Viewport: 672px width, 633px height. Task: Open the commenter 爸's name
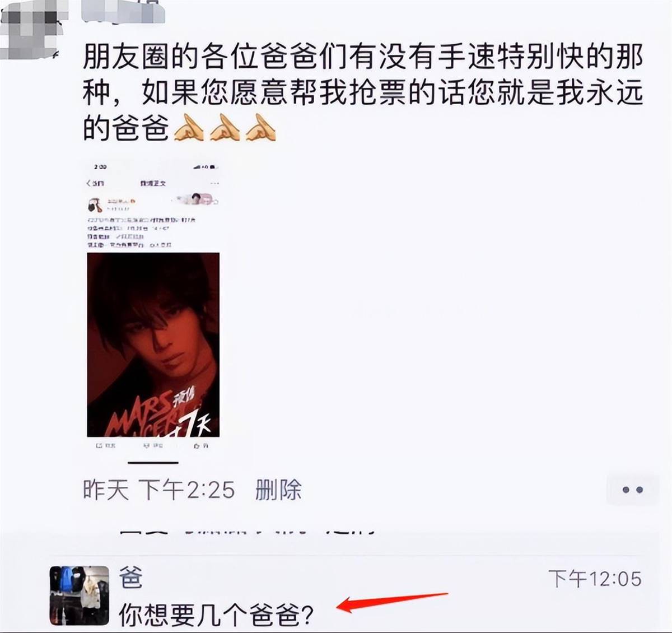(131, 578)
